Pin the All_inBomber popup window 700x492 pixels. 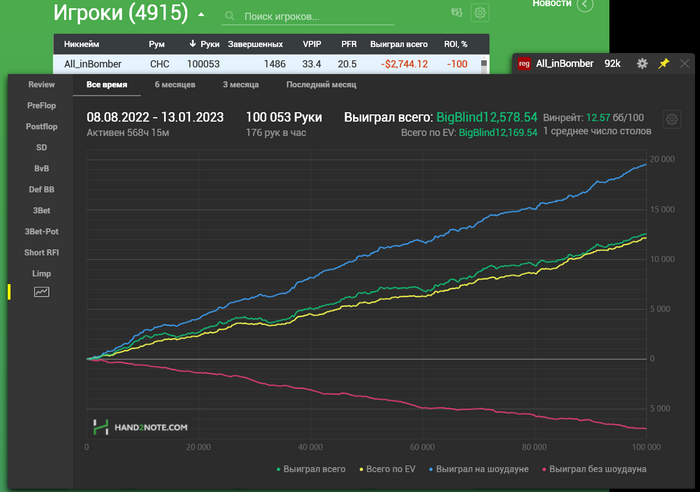[x=664, y=63]
